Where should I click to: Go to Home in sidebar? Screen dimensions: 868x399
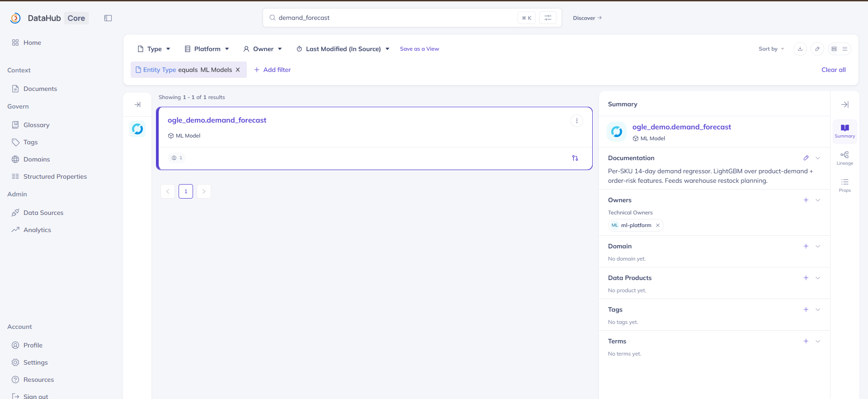32,43
